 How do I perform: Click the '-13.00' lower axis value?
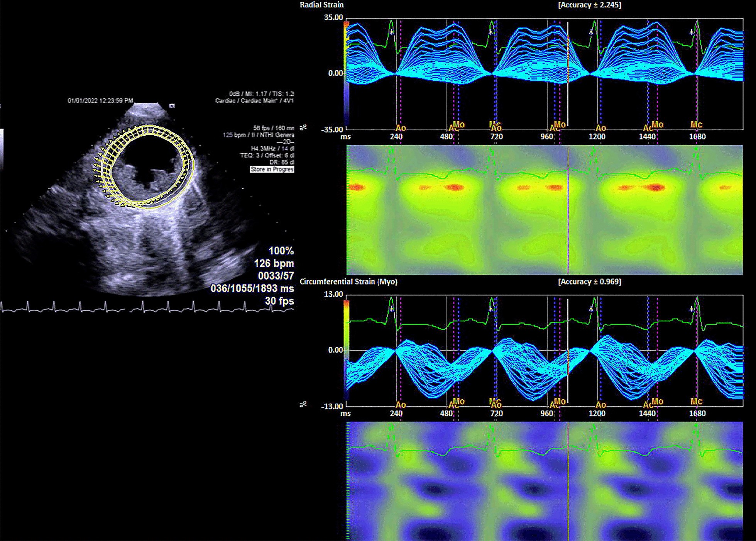point(332,406)
